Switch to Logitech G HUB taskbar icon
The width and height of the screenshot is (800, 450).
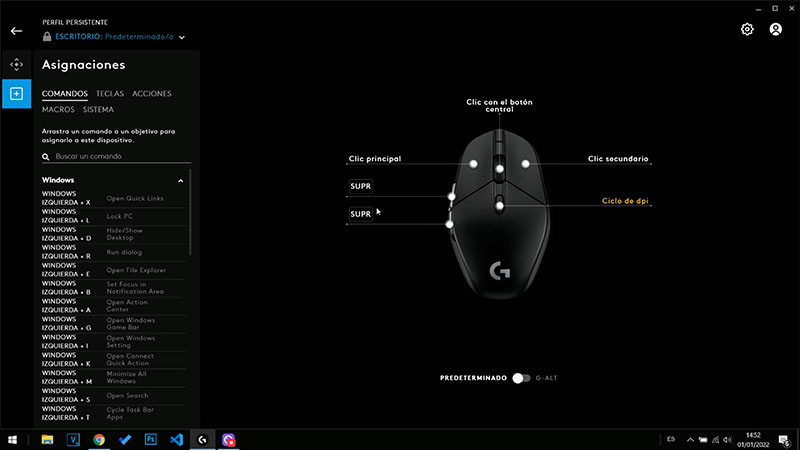(x=203, y=440)
